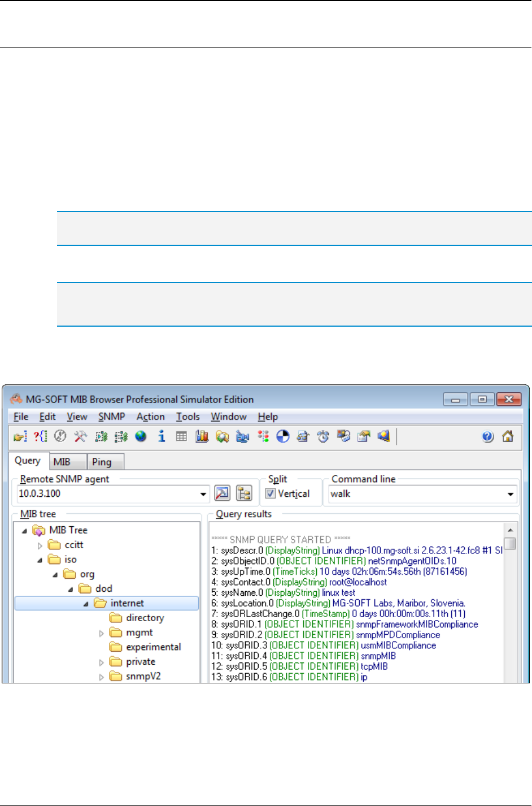Click the blue info 'i' toolbar icon
The height and width of the screenshot is (806, 532).
(162, 436)
